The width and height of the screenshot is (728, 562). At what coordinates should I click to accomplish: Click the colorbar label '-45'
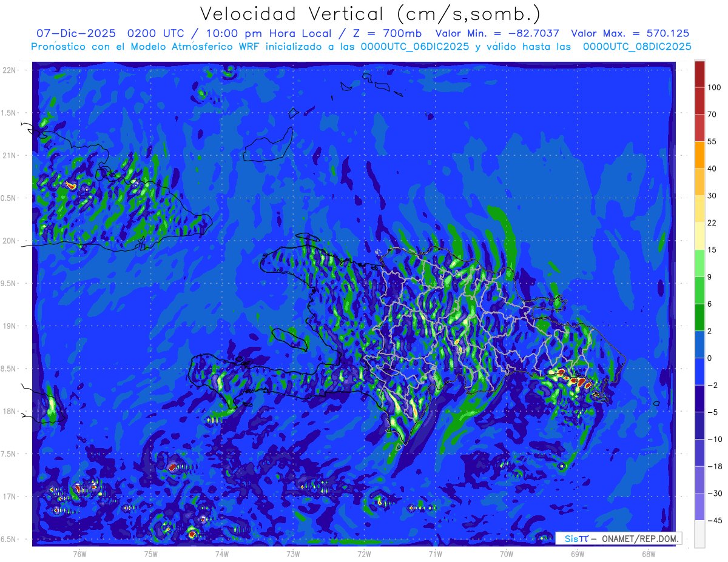[x=715, y=520]
